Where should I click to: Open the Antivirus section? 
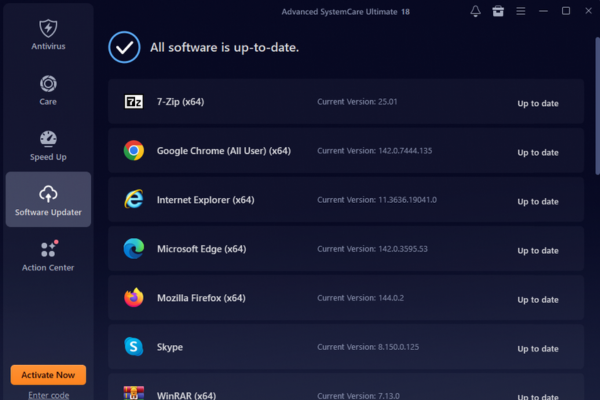48,35
